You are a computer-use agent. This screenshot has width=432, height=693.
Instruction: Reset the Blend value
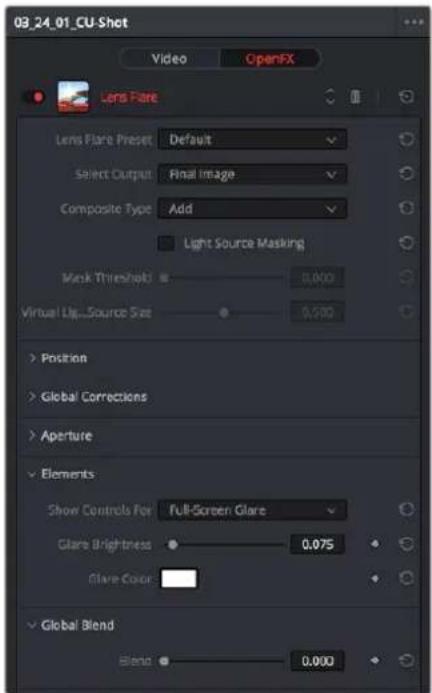[x=406, y=661]
